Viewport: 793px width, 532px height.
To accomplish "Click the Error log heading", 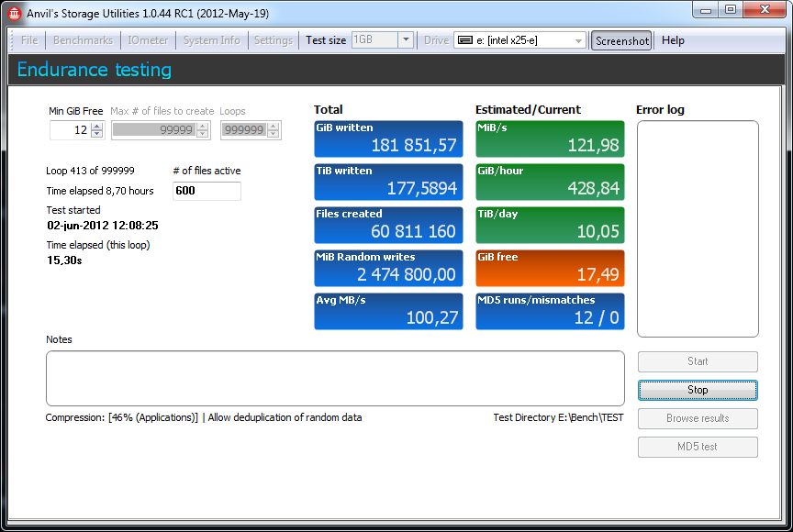I will pyautogui.click(x=660, y=110).
